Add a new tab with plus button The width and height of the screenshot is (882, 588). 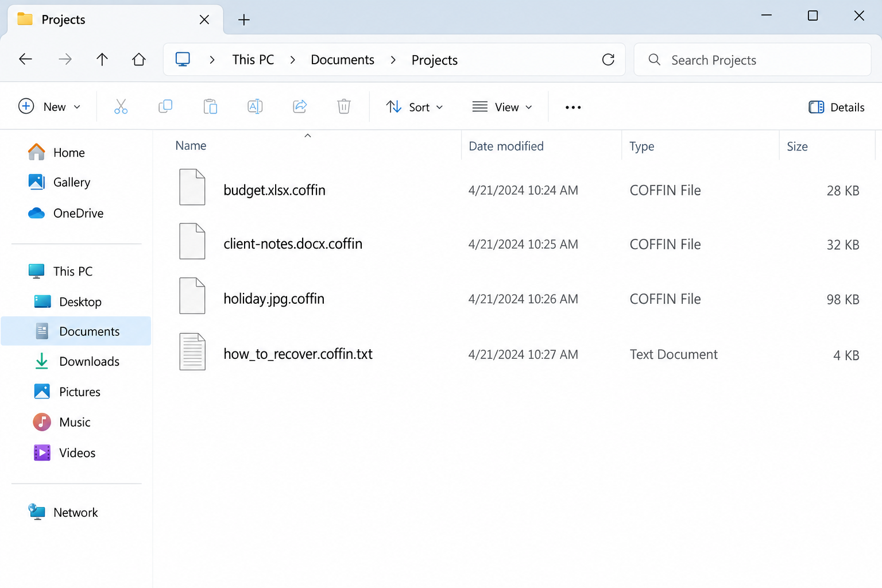tap(244, 20)
